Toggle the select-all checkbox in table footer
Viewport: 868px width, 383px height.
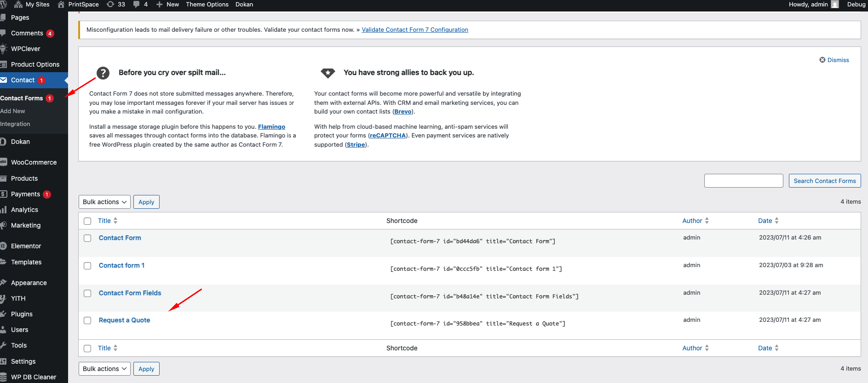pyautogui.click(x=87, y=349)
